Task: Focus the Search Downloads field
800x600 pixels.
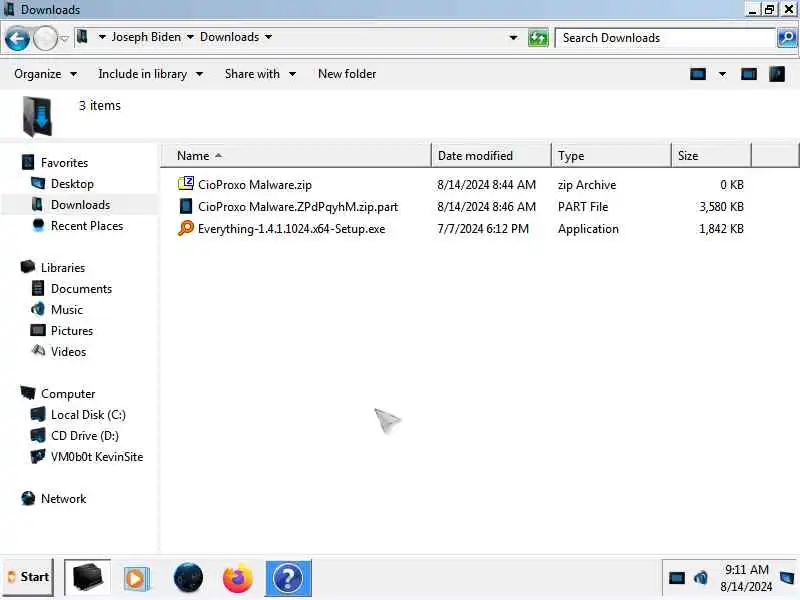Action: [665, 38]
